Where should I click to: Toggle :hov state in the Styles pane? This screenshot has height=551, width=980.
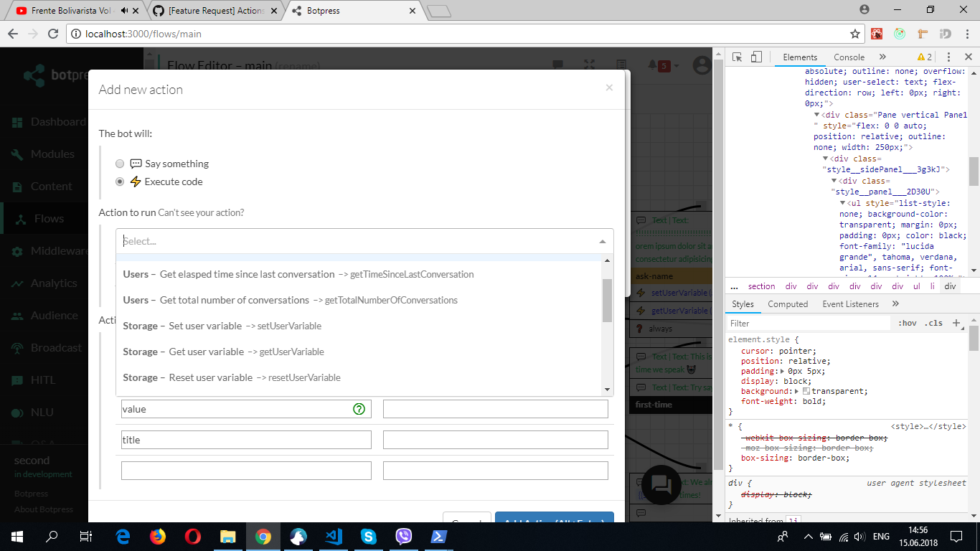click(x=908, y=323)
